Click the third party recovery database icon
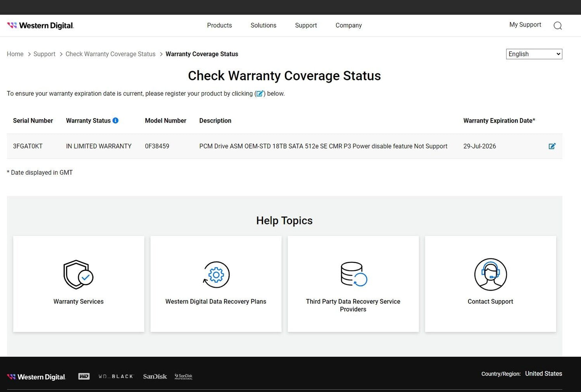This screenshot has height=392, width=581. (x=353, y=274)
